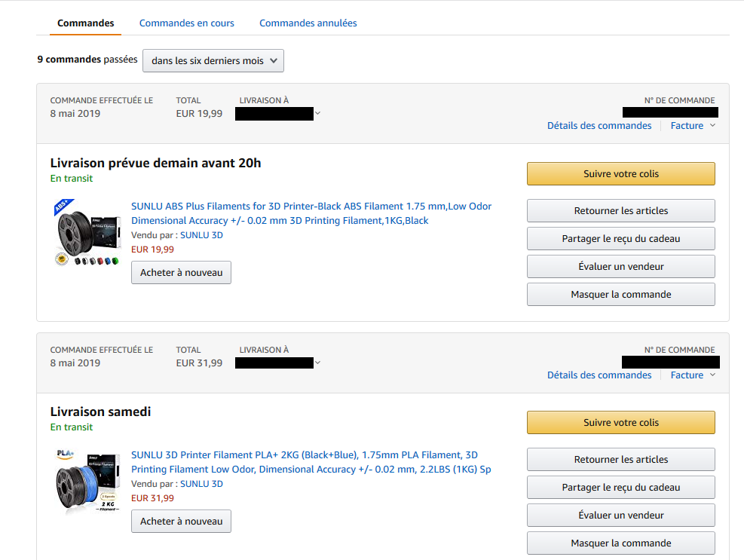Viewport: 744px width, 560px height.
Task: Open the PLA+ filament product thumbnail
Action: tap(87, 480)
